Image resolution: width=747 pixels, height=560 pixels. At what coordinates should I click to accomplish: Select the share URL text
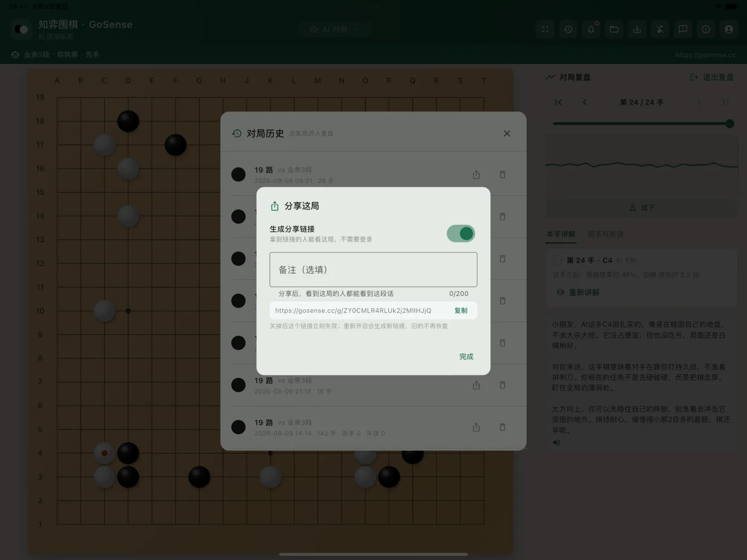tap(353, 310)
